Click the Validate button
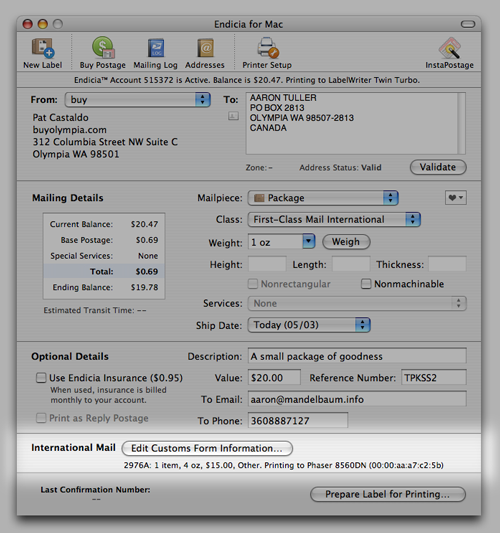Image resolution: width=500 pixels, height=533 pixels. pyautogui.click(x=438, y=167)
